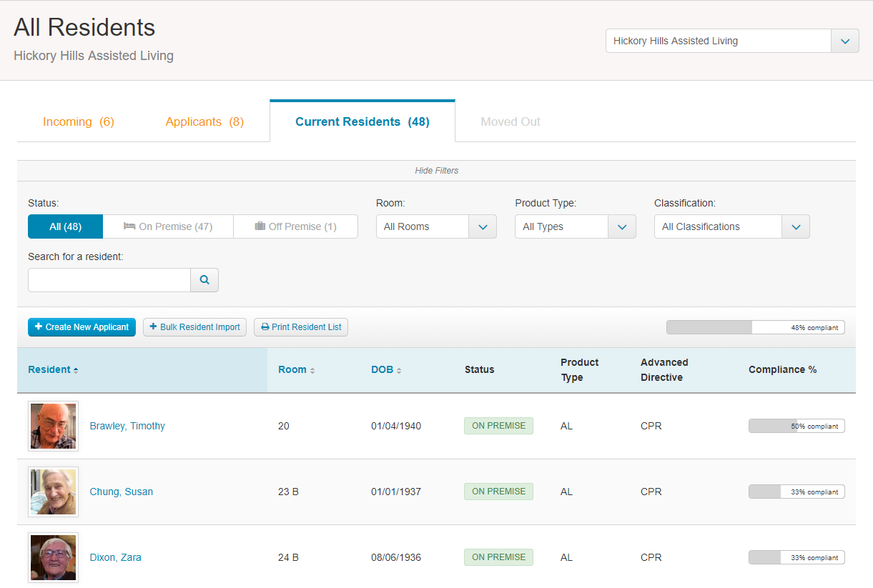Click the Resident column sort arrow
The image size is (873, 588).
point(76,370)
